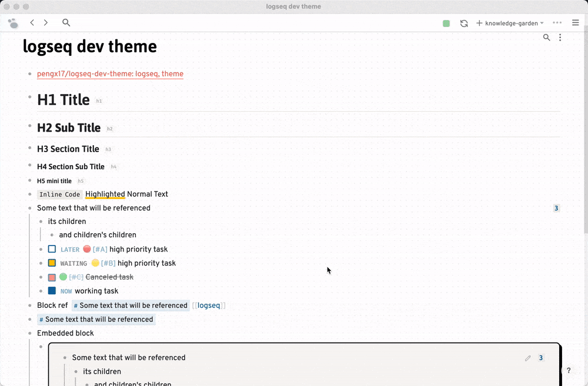Open the help question mark button
This screenshot has width=588, height=386.
(x=569, y=370)
